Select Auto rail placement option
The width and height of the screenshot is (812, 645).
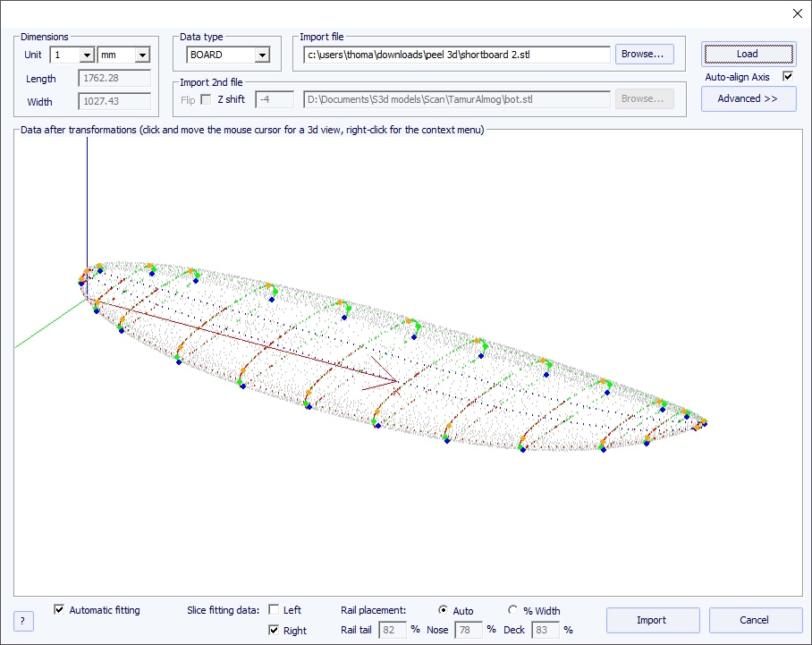tap(443, 610)
